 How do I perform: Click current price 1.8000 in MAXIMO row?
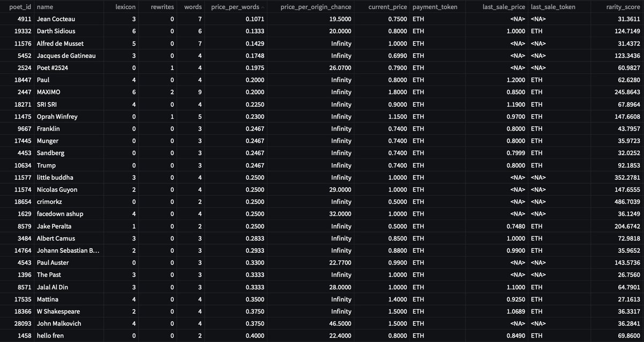(398, 92)
